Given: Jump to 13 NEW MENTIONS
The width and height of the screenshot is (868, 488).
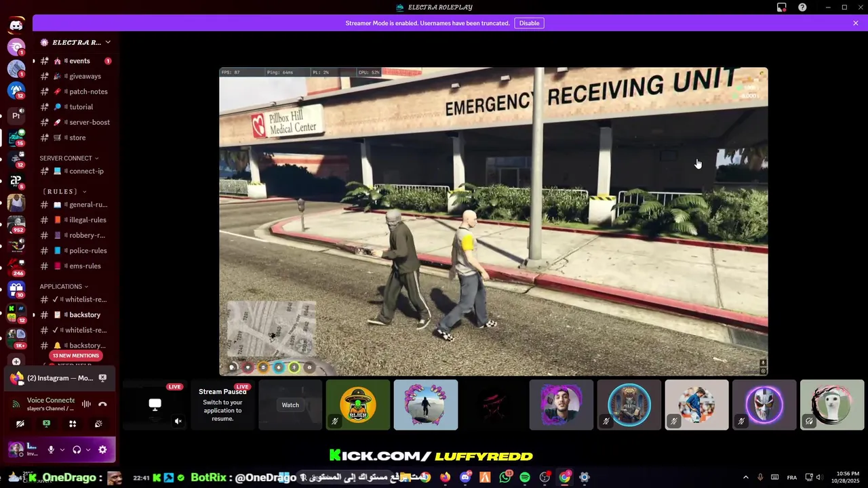Looking at the screenshot, I should [76, 356].
